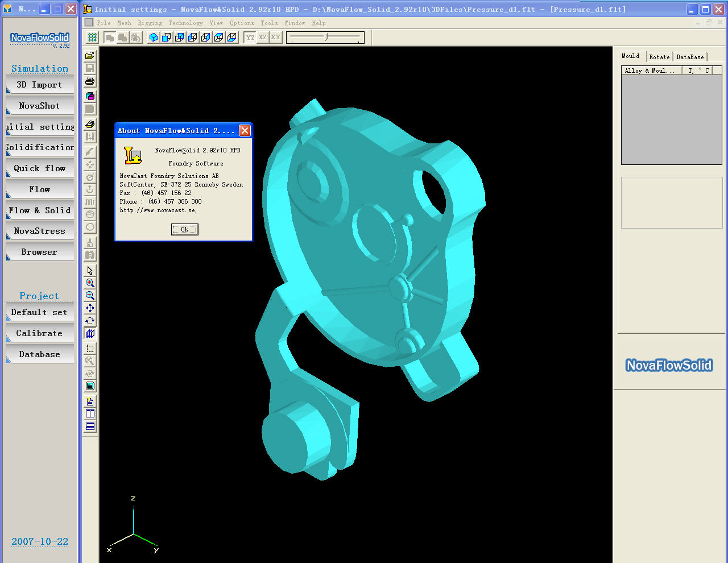728x563 pixels.
Task: Launch the NovaStress module
Action: tap(40, 231)
